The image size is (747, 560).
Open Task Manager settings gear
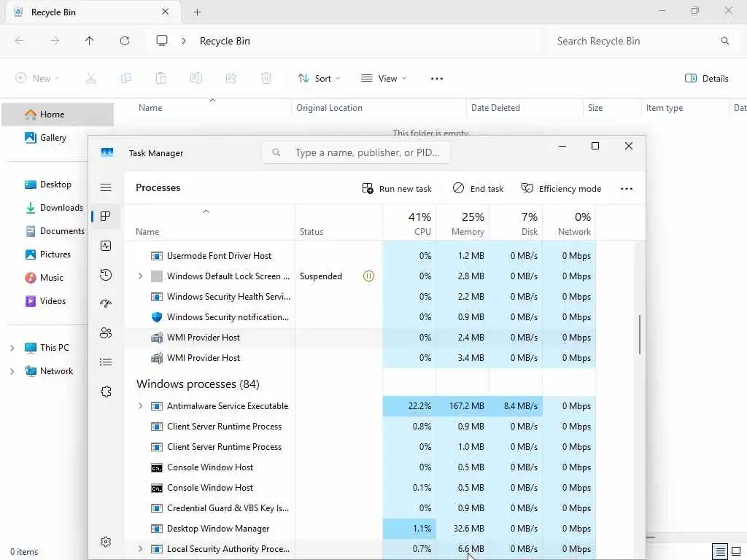[106, 542]
